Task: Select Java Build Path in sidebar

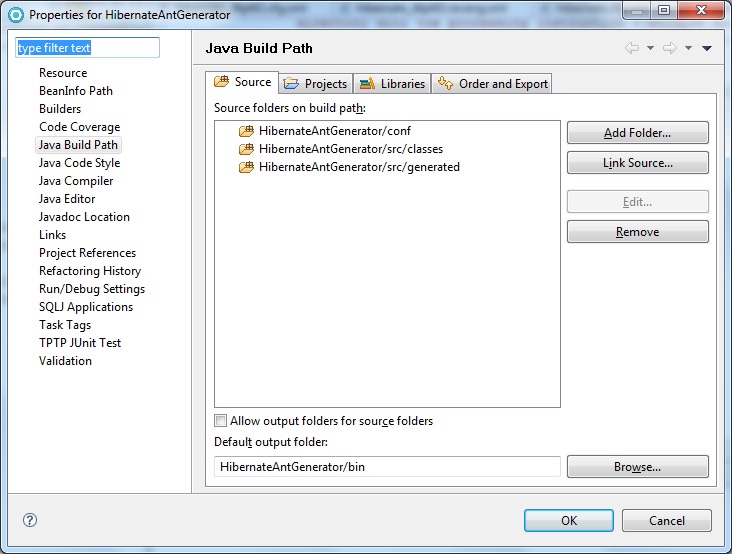Action: pos(78,145)
